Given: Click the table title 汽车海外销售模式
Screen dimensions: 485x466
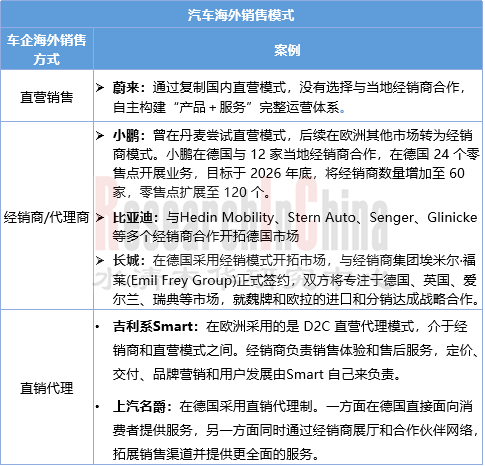Looking at the screenshot, I should 241,15.
